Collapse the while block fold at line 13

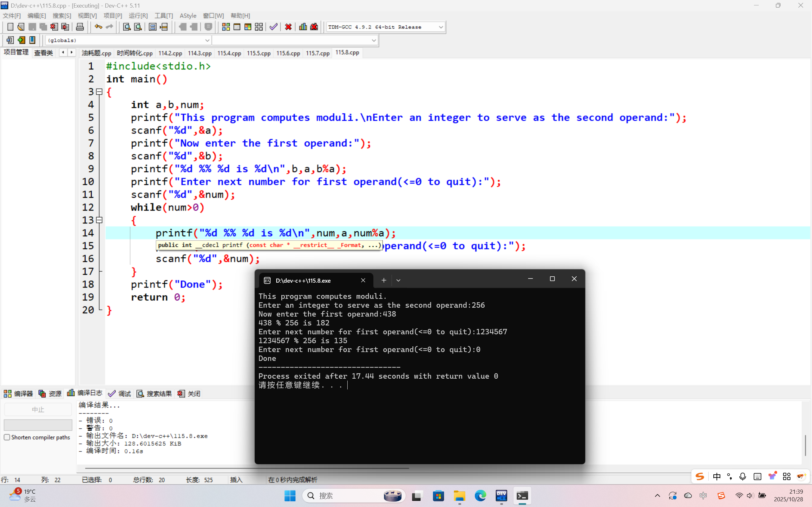coord(99,220)
